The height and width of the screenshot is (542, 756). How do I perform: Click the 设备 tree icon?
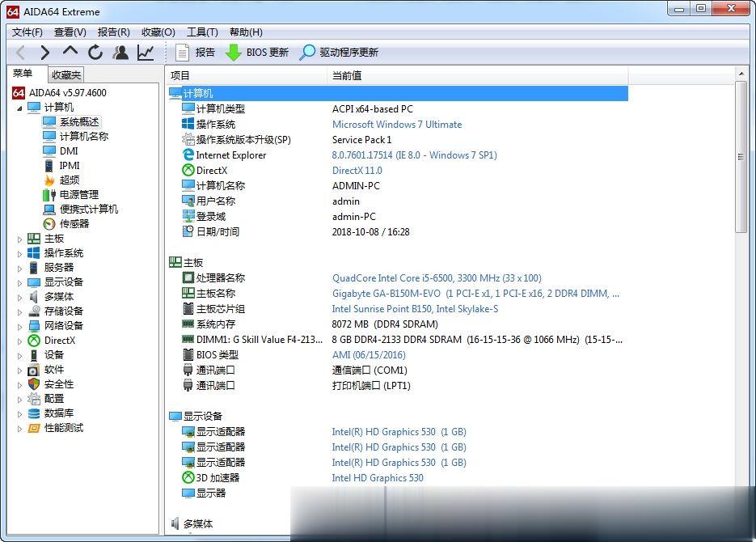34,355
